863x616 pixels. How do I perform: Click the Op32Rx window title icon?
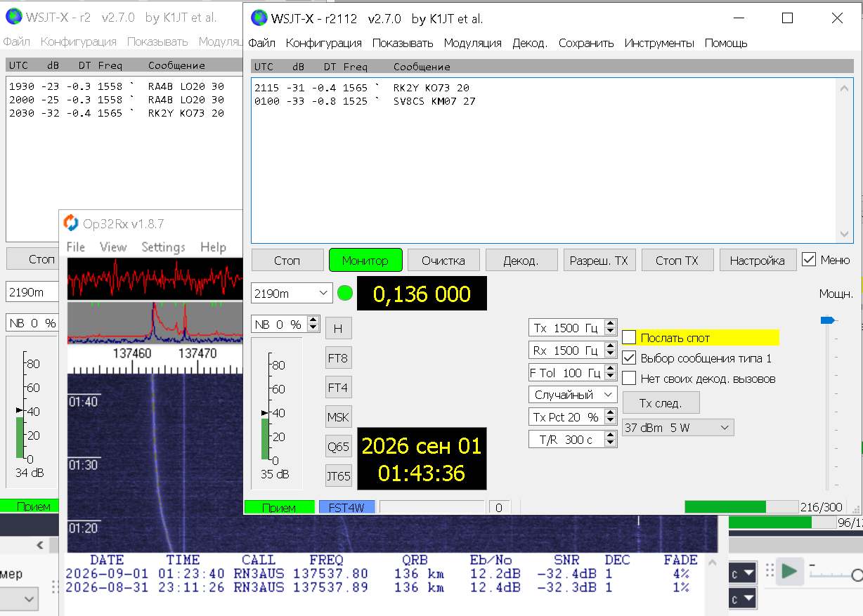click(x=71, y=223)
